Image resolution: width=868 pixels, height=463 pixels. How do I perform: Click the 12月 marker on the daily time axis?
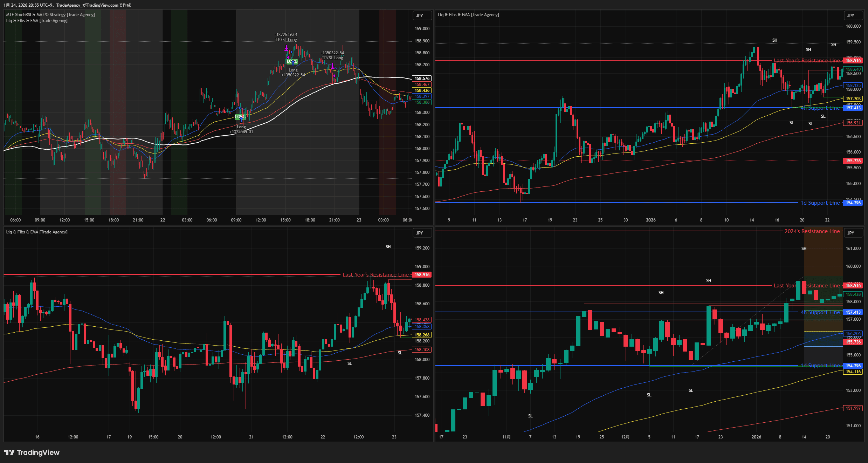pyautogui.click(x=625, y=437)
